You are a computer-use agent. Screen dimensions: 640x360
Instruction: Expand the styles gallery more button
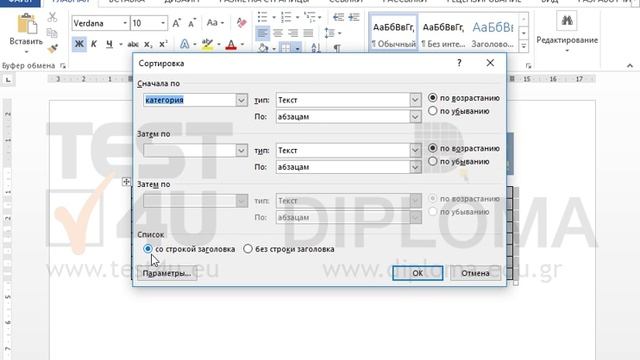tap(524, 47)
